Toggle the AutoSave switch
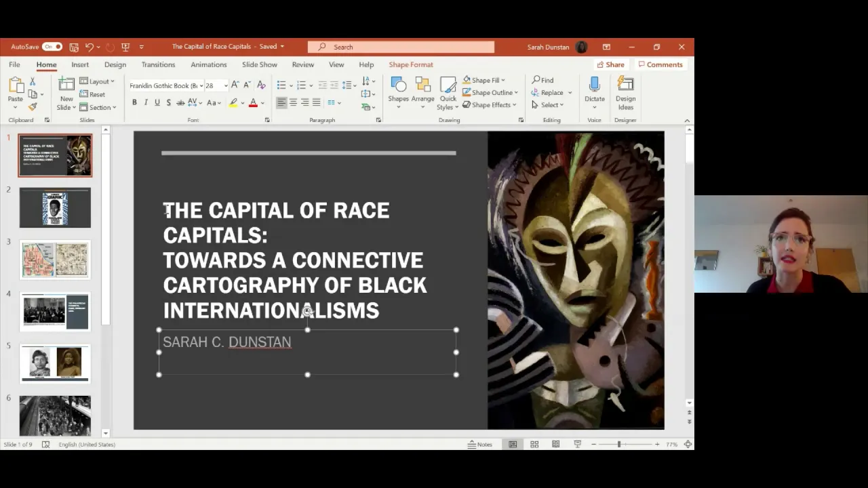Image resolution: width=868 pixels, height=488 pixels. [x=52, y=47]
